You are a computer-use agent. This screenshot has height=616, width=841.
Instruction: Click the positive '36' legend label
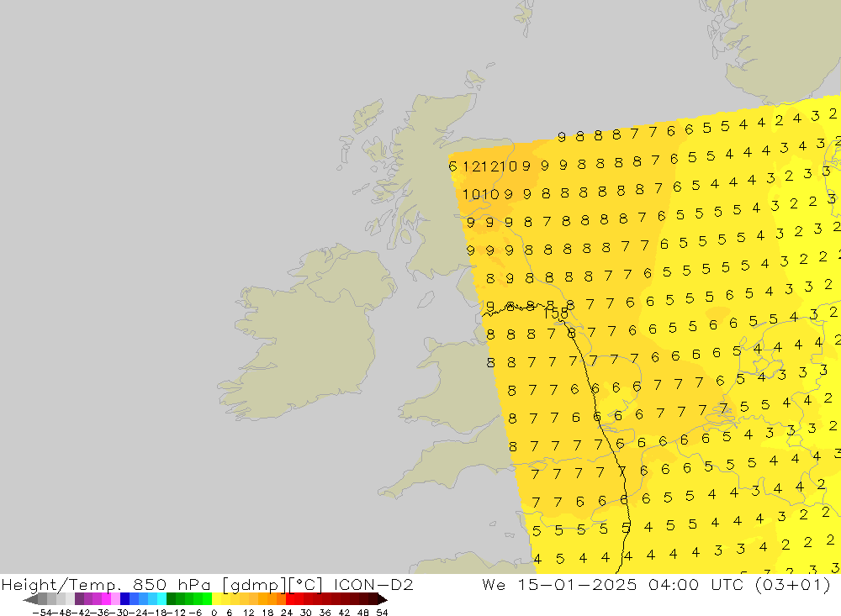(325, 613)
